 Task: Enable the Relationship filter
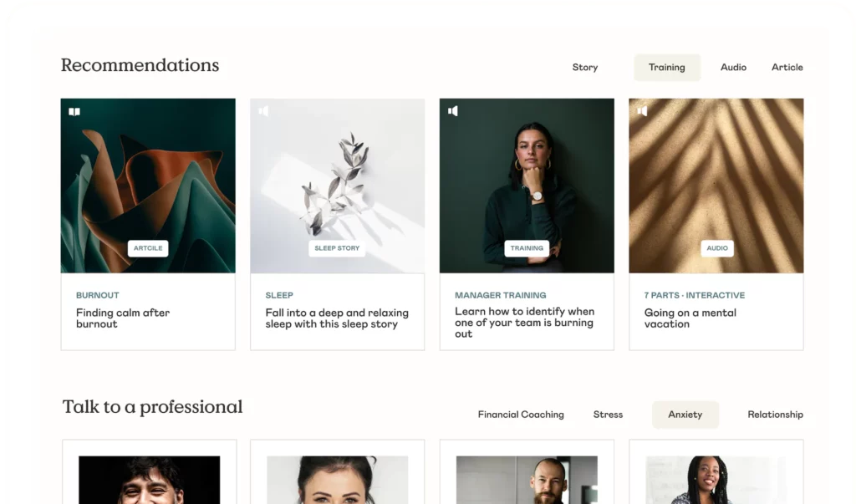775,414
